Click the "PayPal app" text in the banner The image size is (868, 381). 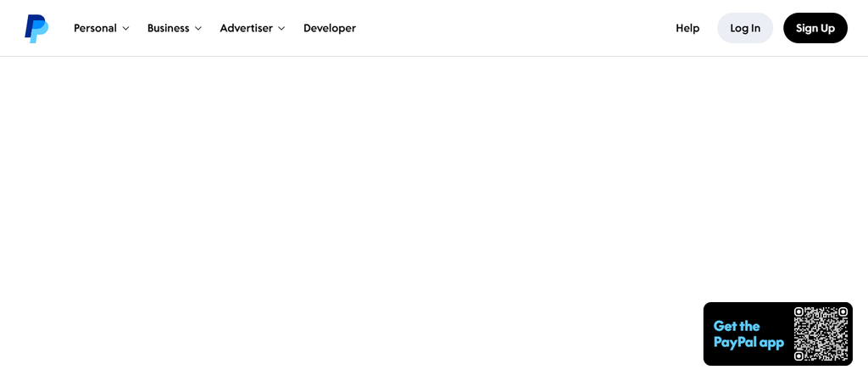tap(748, 343)
